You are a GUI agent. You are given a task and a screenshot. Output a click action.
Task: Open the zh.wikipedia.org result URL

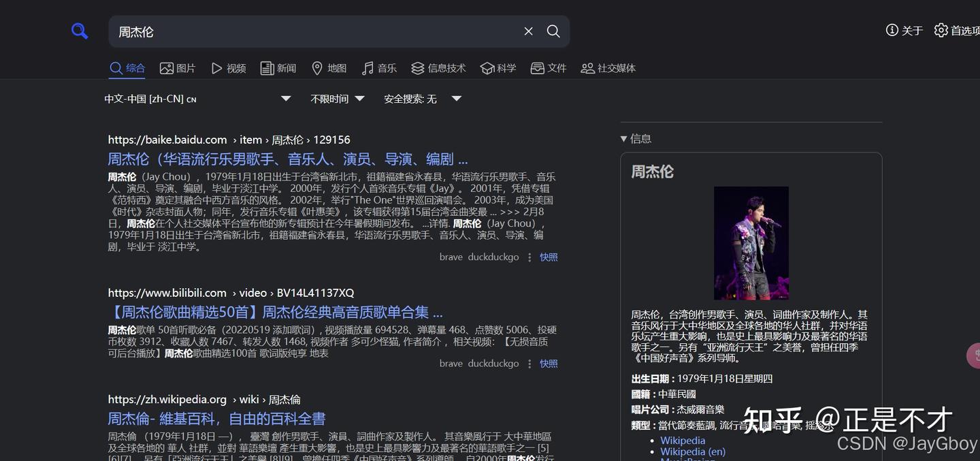(204, 399)
